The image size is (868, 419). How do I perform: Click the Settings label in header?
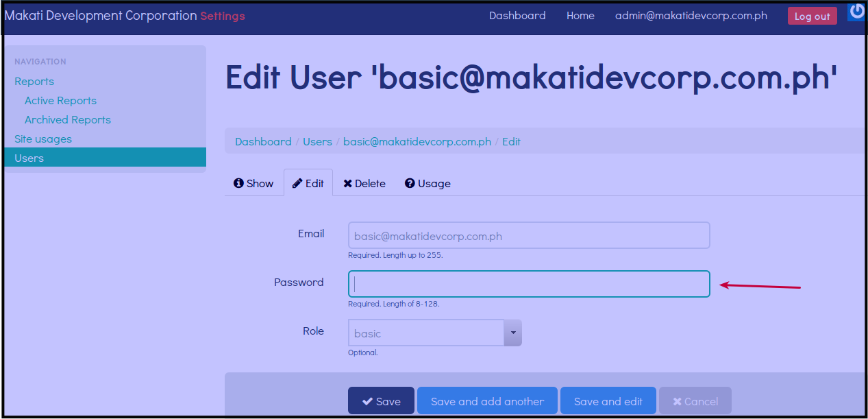coord(223,16)
